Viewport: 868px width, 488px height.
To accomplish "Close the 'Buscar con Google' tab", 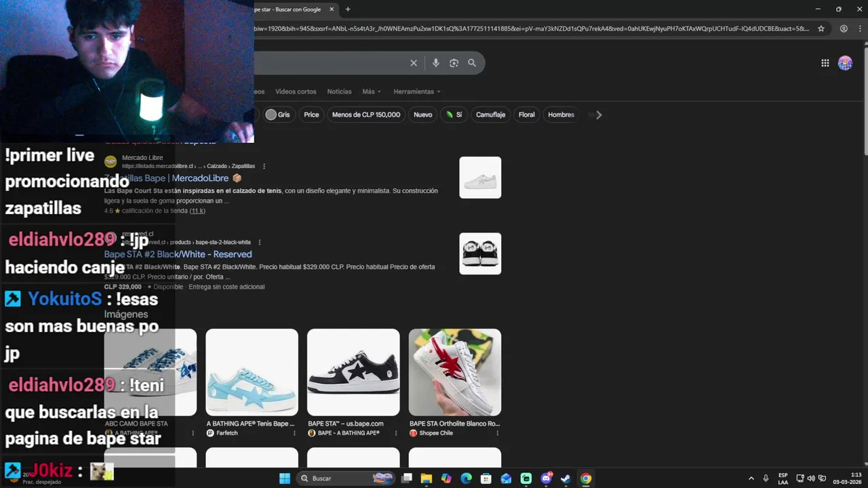I will click(x=332, y=9).
